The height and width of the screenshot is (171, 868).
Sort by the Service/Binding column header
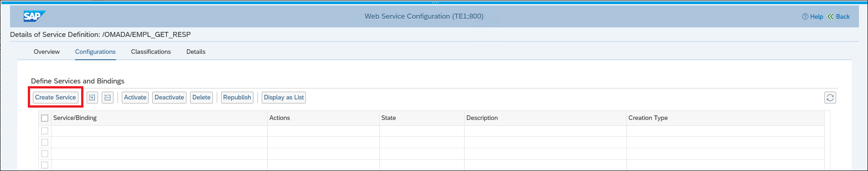click(75, 118)
